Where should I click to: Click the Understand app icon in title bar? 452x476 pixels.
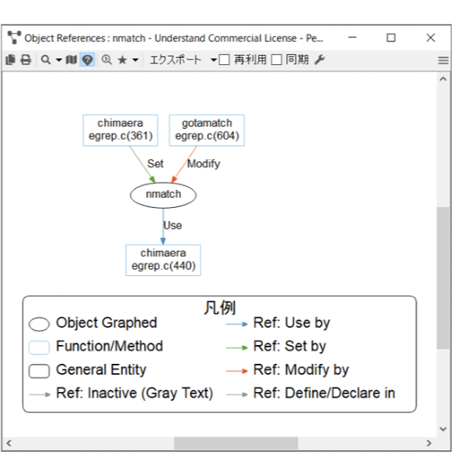pyautogui.click(x=14, y=38)
